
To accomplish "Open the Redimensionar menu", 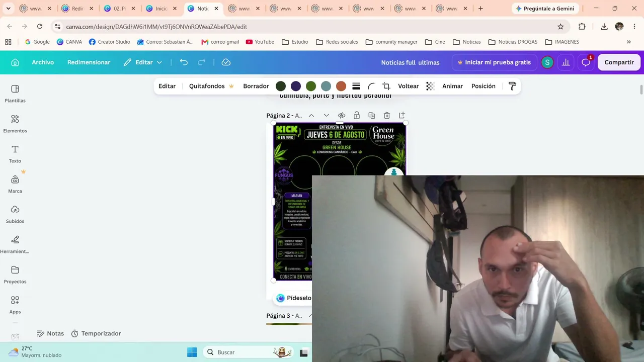I will click(x=89, y=62).
